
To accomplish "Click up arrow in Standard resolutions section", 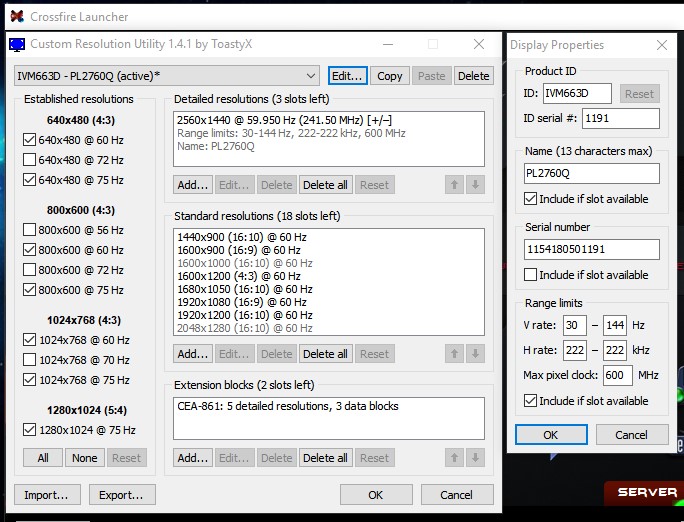I will pos(454,354).
